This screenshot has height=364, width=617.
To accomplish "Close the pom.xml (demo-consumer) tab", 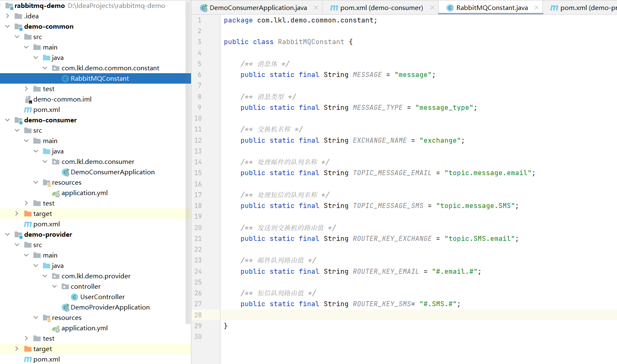I will [432, 8].
